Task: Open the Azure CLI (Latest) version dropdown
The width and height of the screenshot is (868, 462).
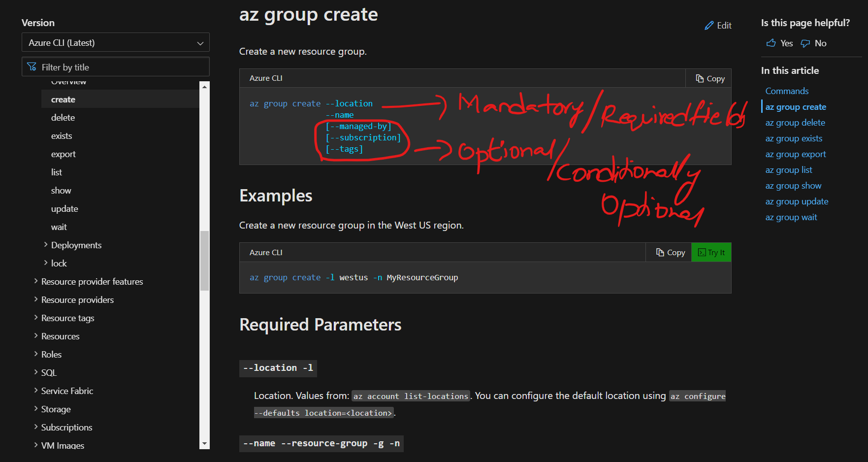Action: (x=116, y=42)
